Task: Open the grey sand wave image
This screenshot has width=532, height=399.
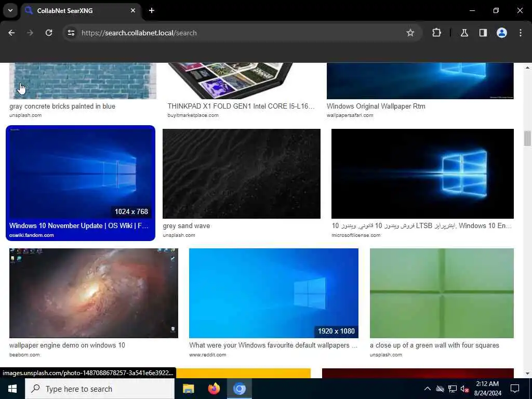Action: click(242, 174)
